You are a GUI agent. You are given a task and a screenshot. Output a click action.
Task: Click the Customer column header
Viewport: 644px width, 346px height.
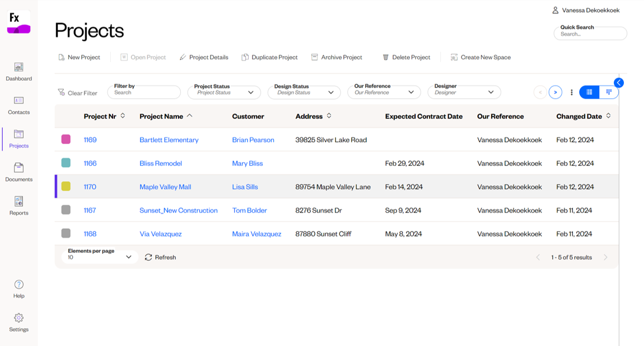click(x=248, y=117)
